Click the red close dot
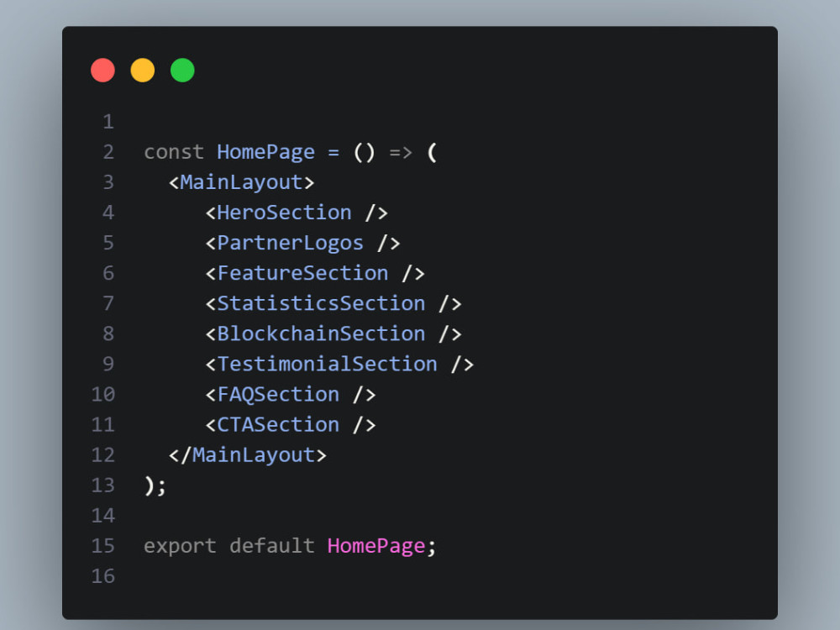 point(102,71)
